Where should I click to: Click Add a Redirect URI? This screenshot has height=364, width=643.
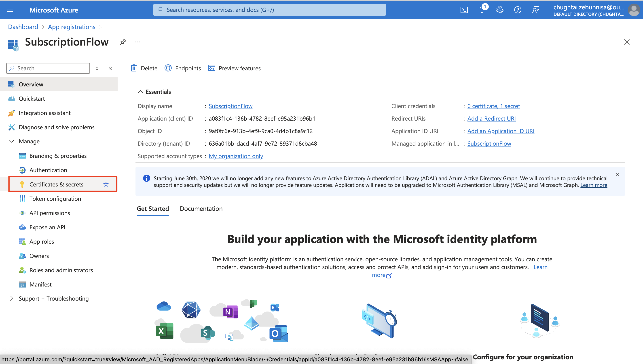coord(492,118)
